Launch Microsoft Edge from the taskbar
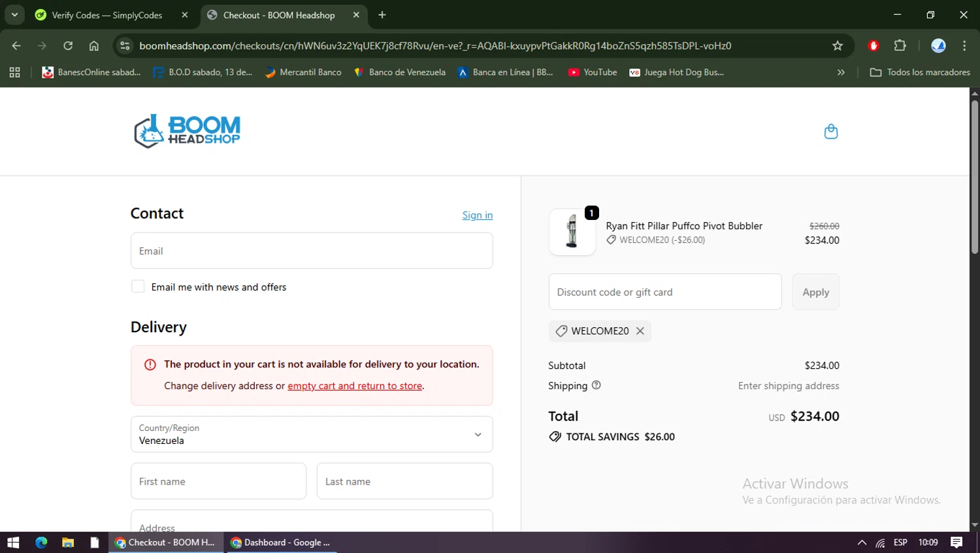The width and height of the screenshot is (980, 553). click(x=41, y=543)
